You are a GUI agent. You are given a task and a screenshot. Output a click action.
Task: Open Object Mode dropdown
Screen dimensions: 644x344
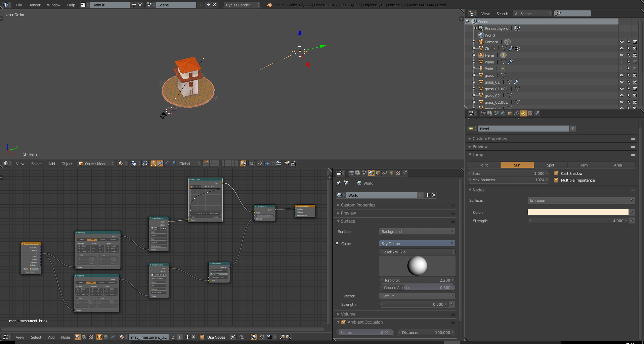[96, 163]
